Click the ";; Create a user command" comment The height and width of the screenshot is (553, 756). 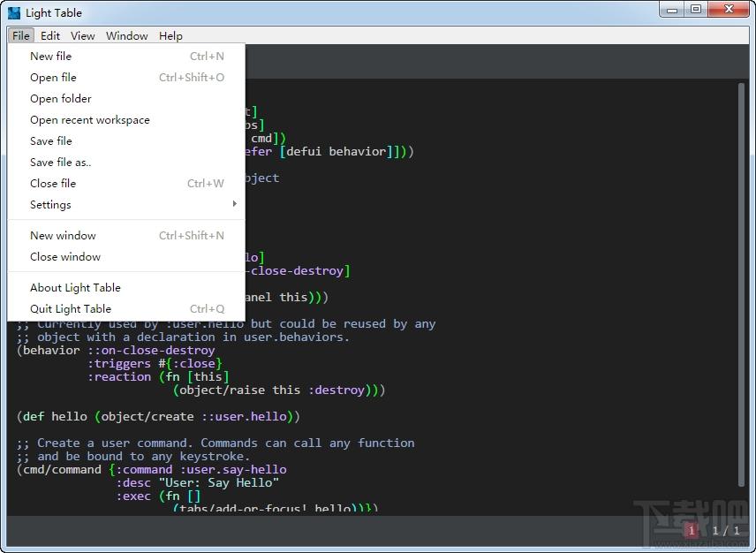point(215,443)
